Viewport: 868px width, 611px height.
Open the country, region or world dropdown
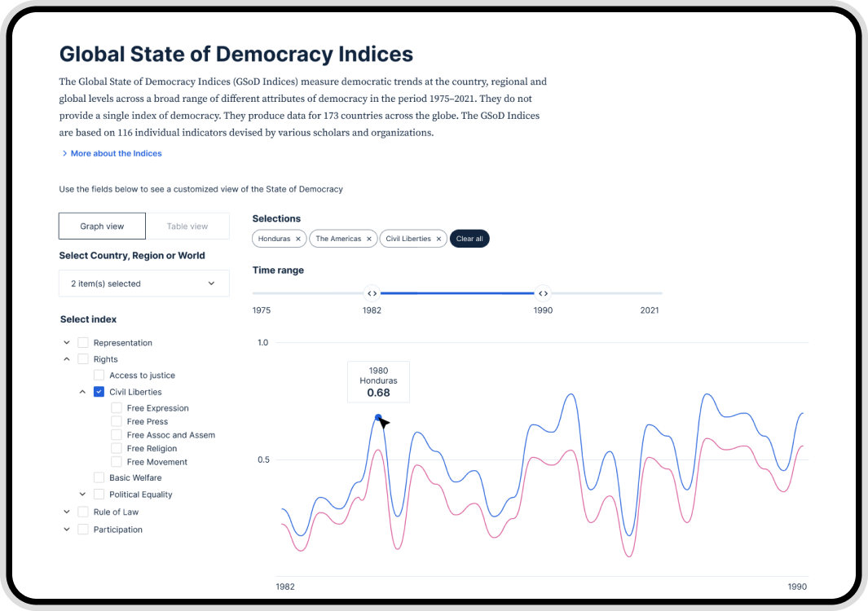pyautogui.click(x=144, y=283)
